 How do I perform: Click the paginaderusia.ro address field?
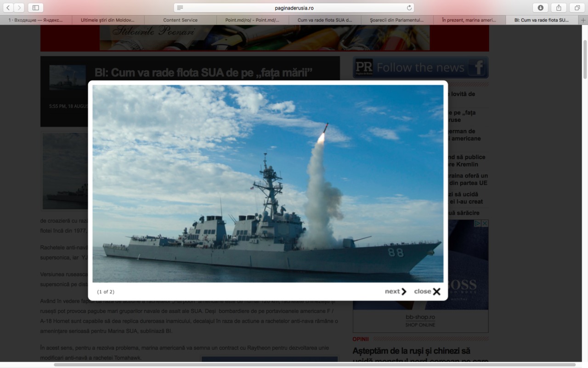[x=294, y=8]
